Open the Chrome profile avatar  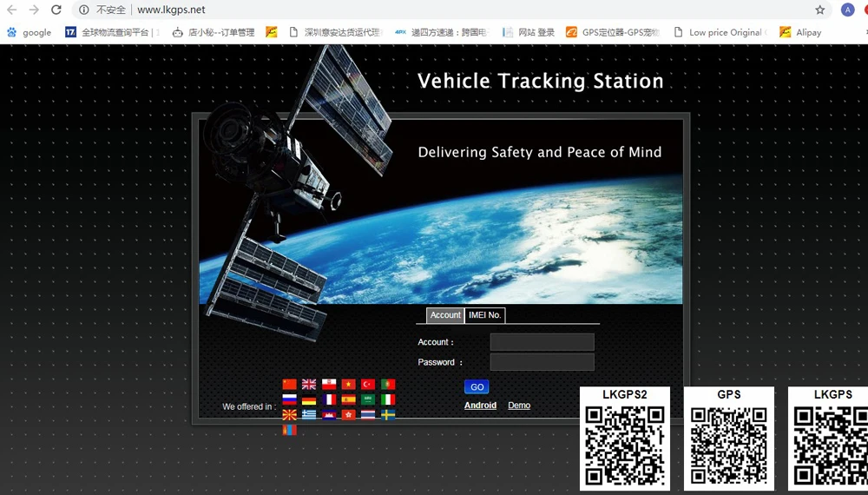point(847,10)
